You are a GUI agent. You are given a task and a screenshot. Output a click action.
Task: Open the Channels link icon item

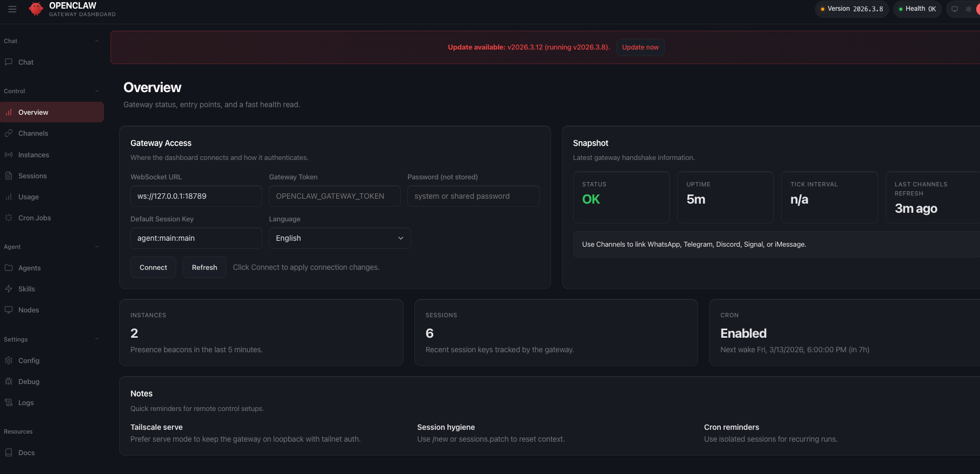pyautogui.click(x=52, y=133)
